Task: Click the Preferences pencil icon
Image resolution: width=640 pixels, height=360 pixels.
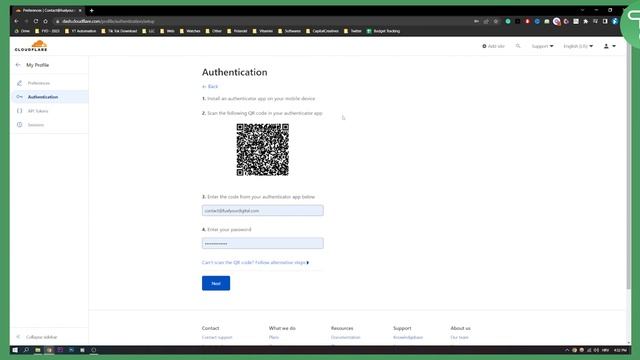Action: click(x=19, y=83)
